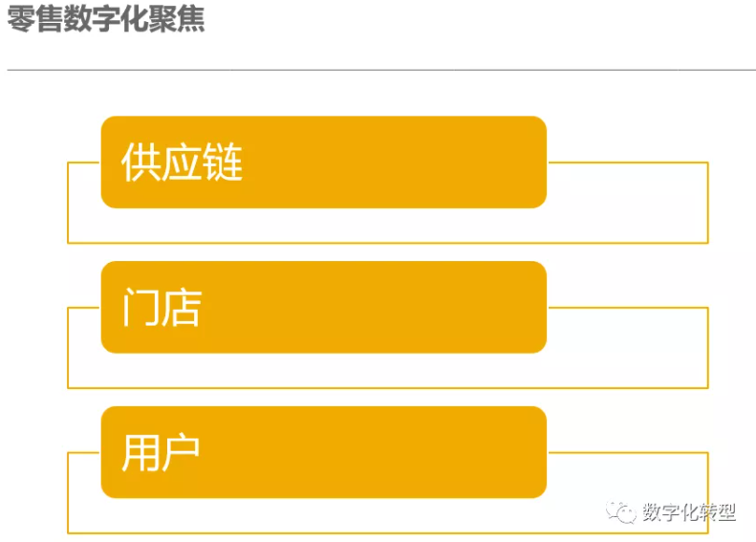
Task: Click the character 用 in the third box
Action: pyautogui.click(x=140, y=453)
